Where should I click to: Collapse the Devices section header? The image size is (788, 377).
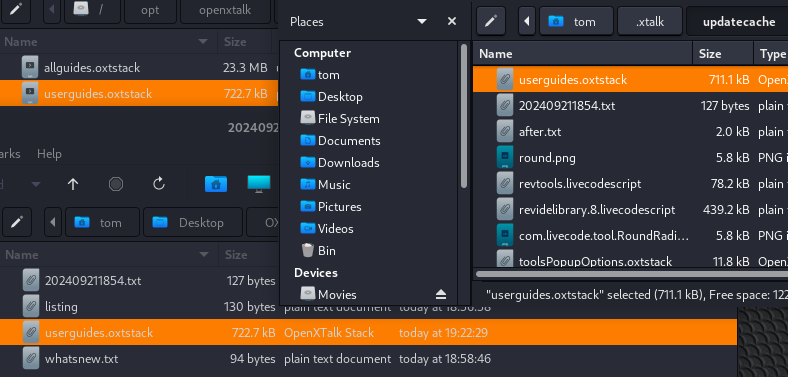(x=316, y=272)
